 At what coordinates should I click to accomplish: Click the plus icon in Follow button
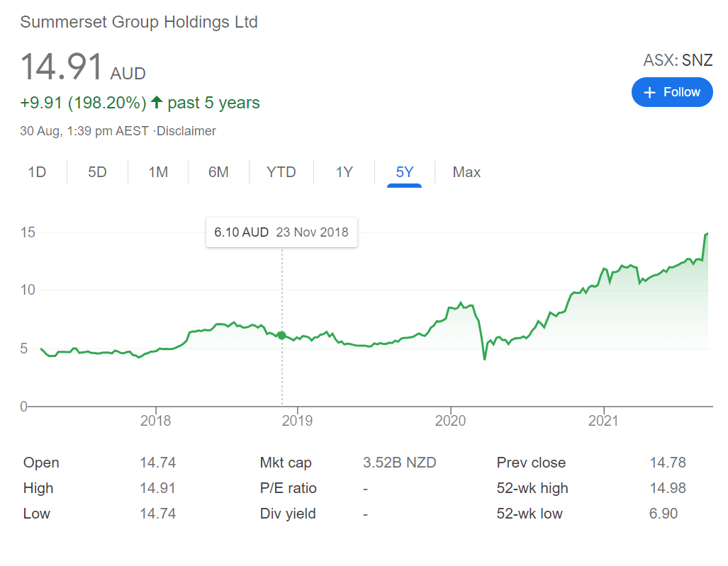pos(649,93)
